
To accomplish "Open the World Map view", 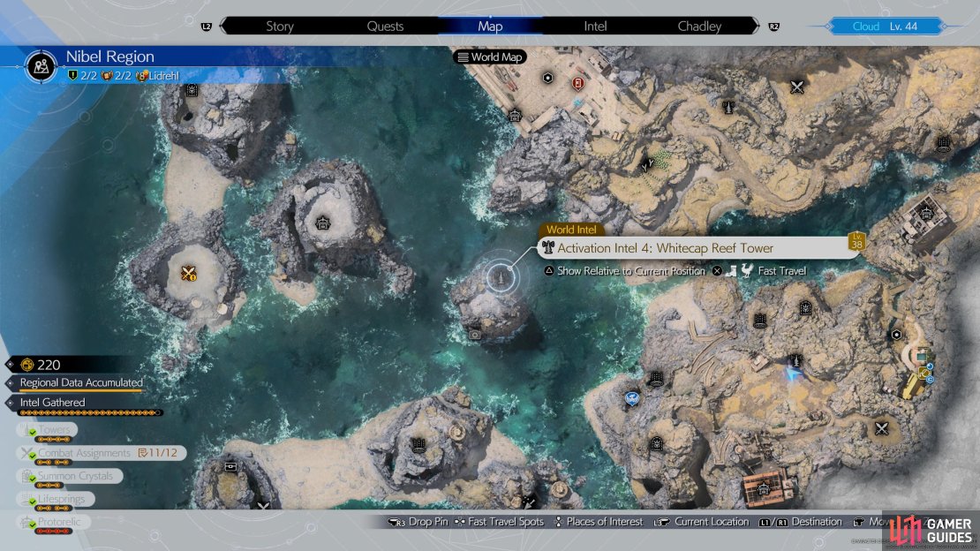I will pos(490,57).
